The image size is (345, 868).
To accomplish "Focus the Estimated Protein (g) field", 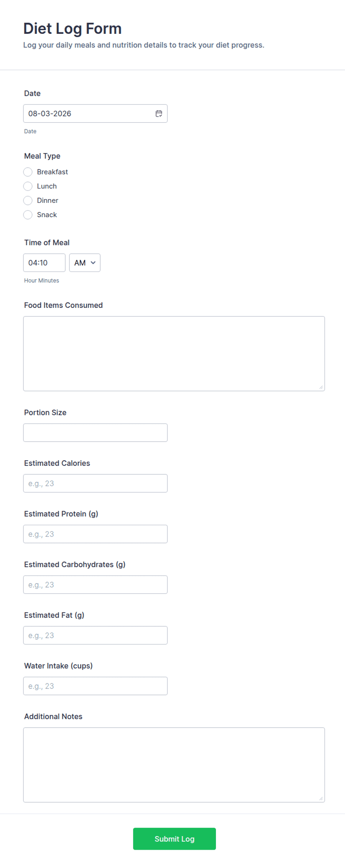I will (x=95, y=534).
